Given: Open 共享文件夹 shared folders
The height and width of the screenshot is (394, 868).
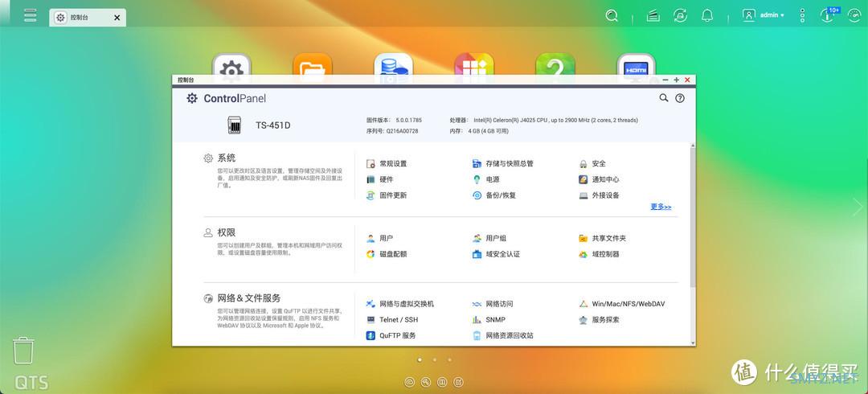Looking at the screenshot, I should coord(602,238).
